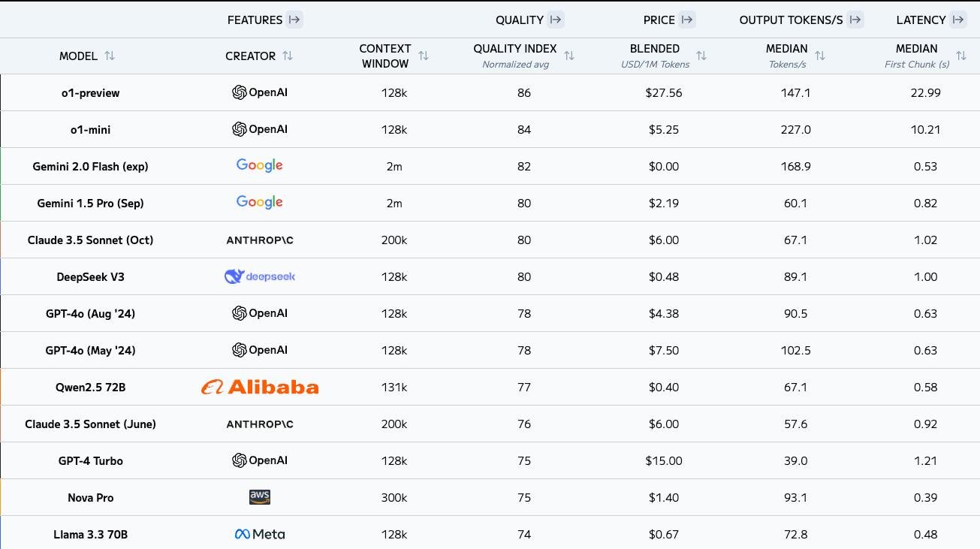Sort by Quality Index arrows
This screenshot has width=980, height=549.
(569, 56)
